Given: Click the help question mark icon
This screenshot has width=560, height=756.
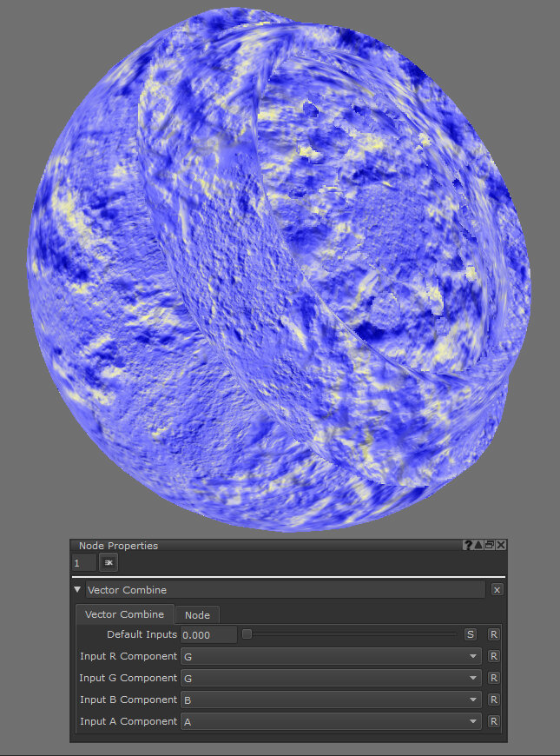Looking at the screenshot, I should pos(469,545).
